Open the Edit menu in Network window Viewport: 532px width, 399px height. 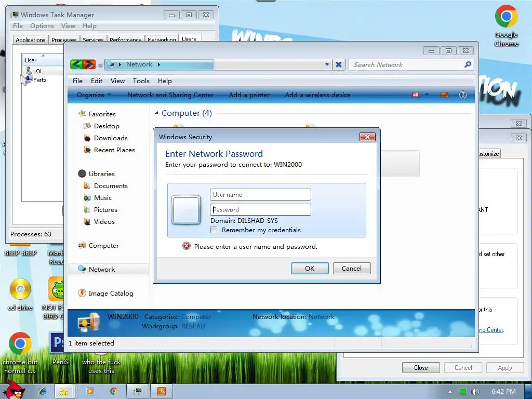[x=96, y=81]
